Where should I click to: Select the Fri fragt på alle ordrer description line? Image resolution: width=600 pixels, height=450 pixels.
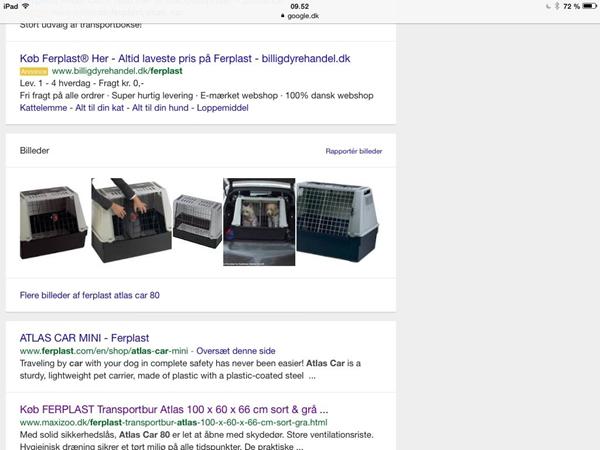[x=196, y=96]
